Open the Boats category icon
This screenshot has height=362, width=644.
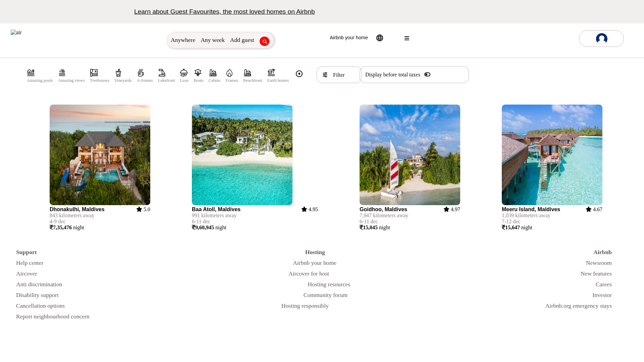coord(198,73)
